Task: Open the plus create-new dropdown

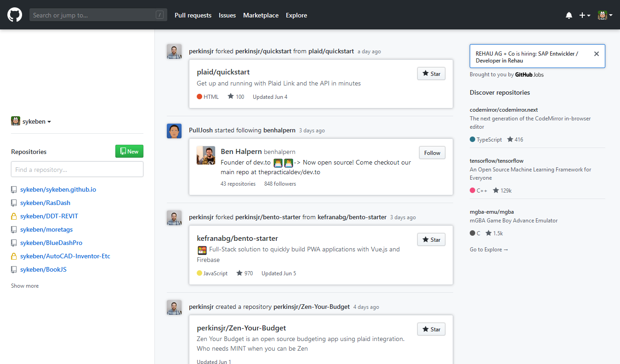Action: pyautogui.click(x=585, y=15)
